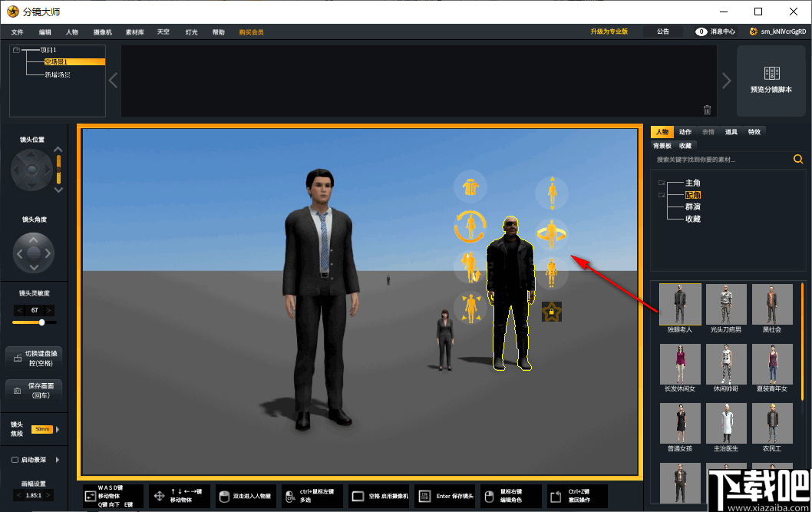Screen dimensions: 812x512
Task: Click the 公告 button
Action: (663, 31)
